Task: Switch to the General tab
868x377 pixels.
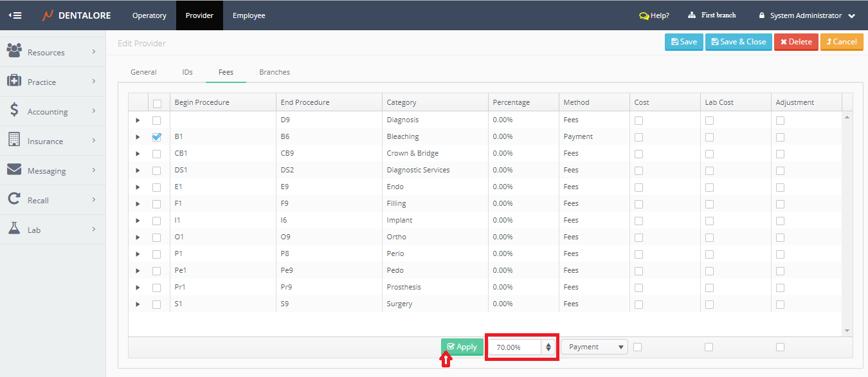Action: click(143, 72)
